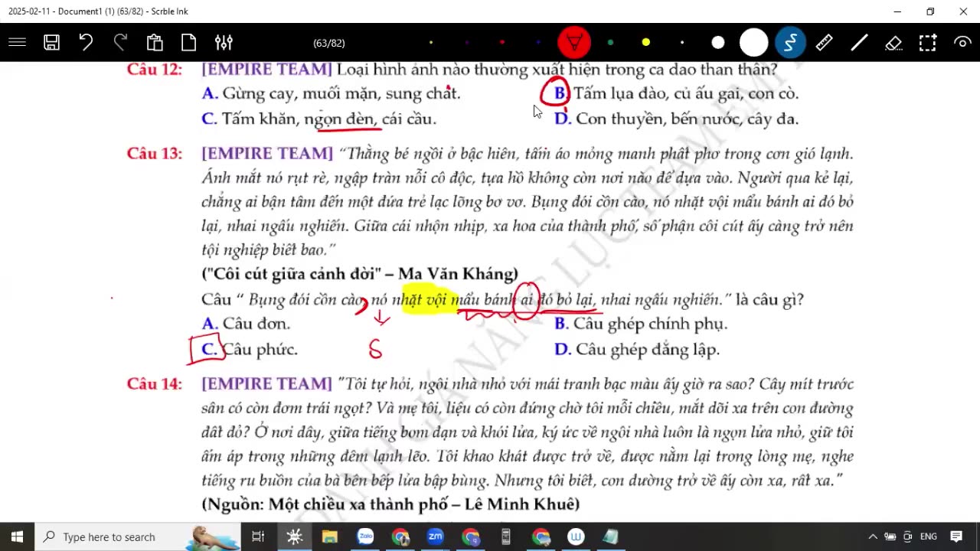This screenshot has width=980, height=551.
Task: Open the settings sliders icon
Action: click(x=224, y=43)
